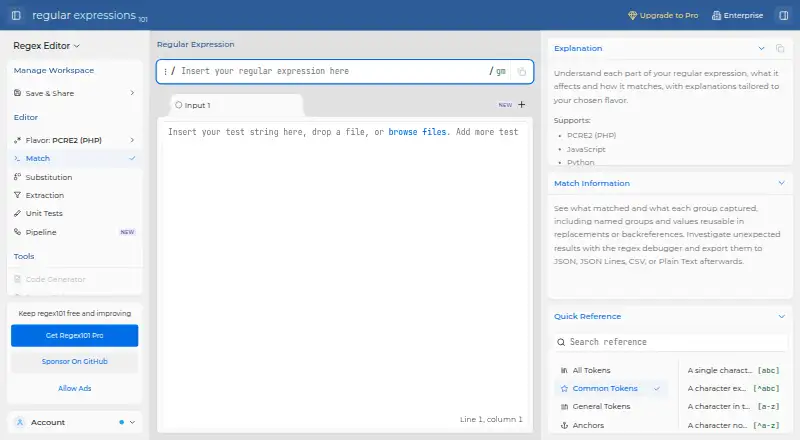Click the Sponsor On GitHub button
This screenshot has width=800, height=440.
click(74, 361)
